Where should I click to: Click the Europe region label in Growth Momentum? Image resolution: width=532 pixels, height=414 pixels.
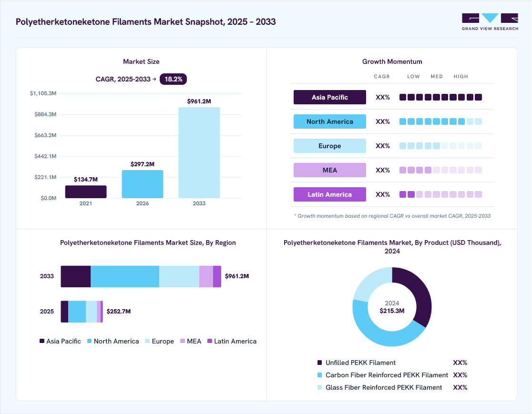(x=330, y=146)
